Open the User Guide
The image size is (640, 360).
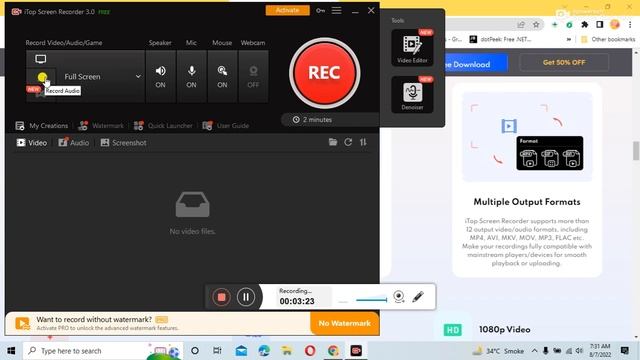coord(226,126)
